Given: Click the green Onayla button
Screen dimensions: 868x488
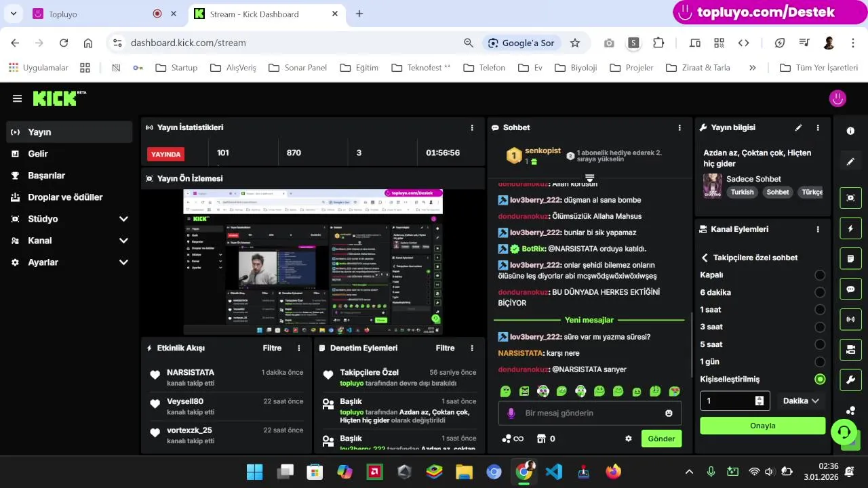Looking at the screenshot, I should point(763,426).
